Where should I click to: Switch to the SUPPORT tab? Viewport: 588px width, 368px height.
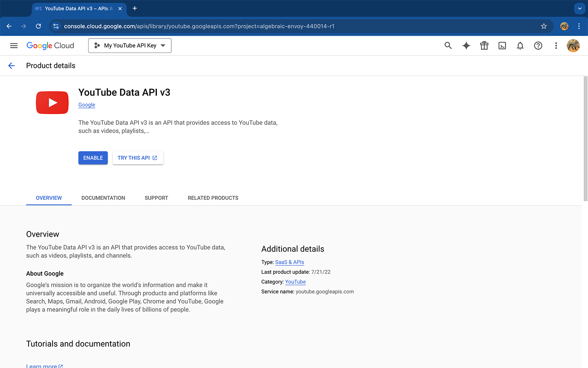[156, 198]
